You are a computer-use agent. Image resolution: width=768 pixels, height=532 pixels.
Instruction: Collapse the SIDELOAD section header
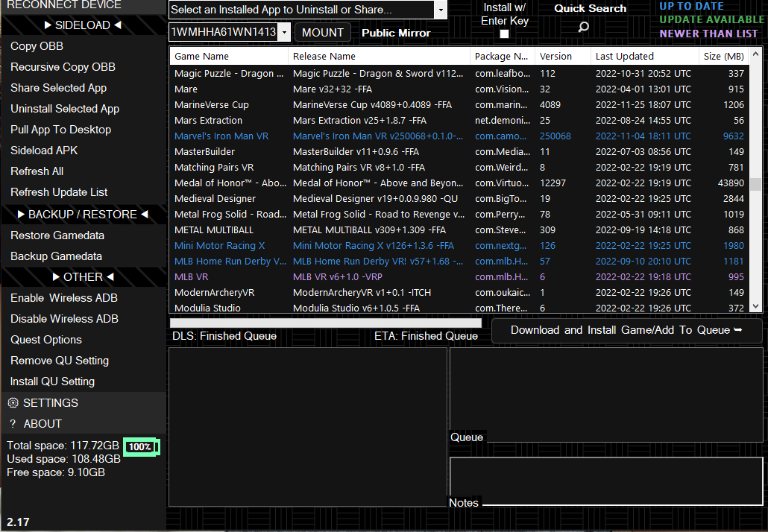point(83,25)
